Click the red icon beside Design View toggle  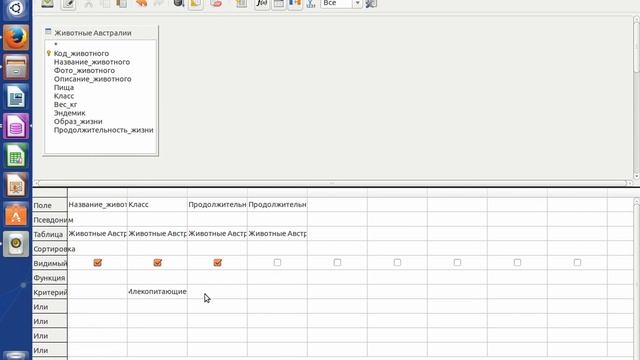point(216,3)
